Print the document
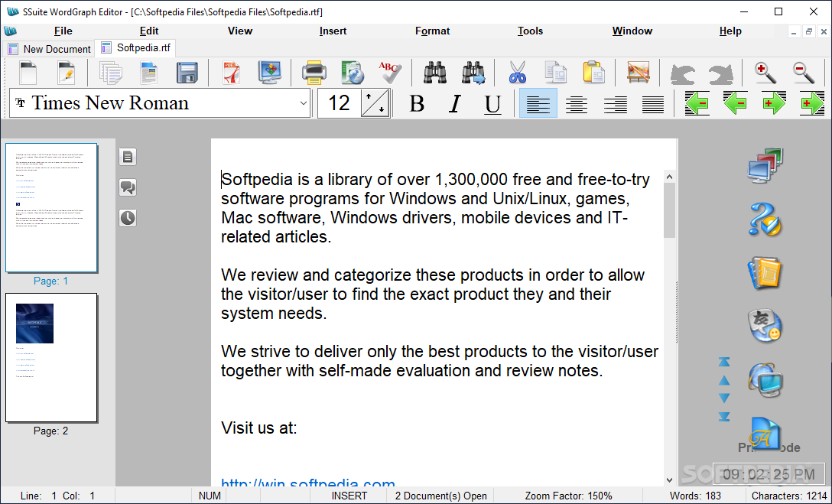The width and height of the screenshot is (832, 504). (x=314, y=73)
